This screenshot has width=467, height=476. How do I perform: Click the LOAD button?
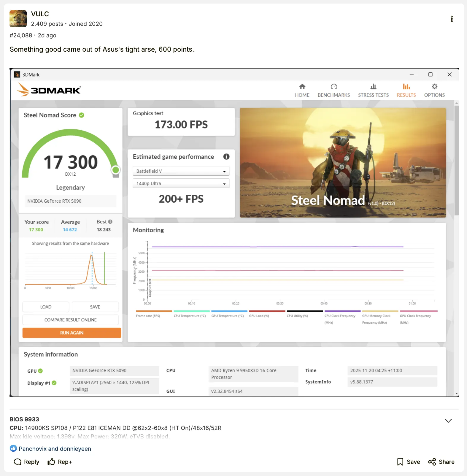[x=46, y=307]
